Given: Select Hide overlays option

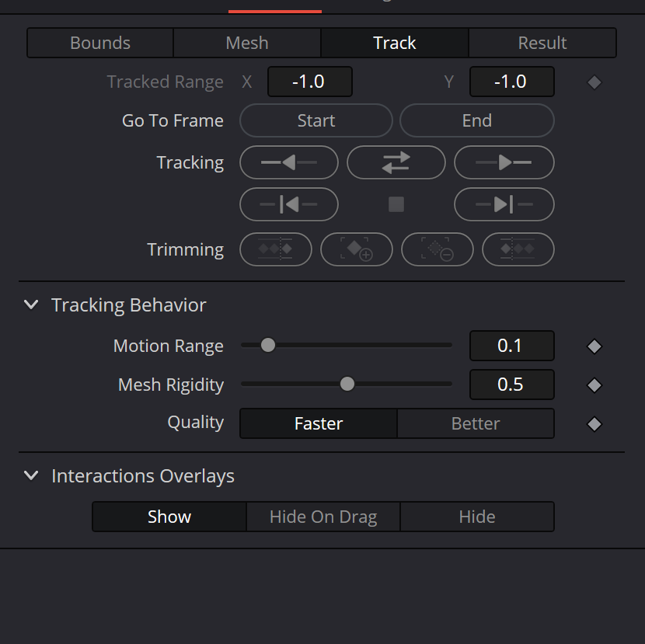Looking at the screenshot, I should [x=477, y=517].
